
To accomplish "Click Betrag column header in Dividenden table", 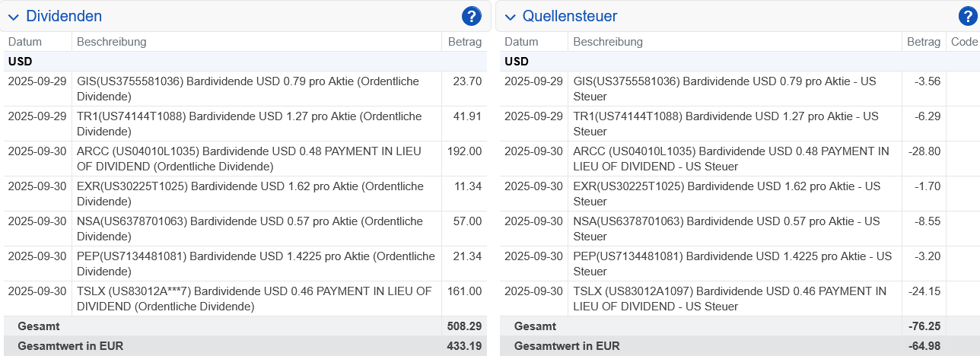I will (463, 42).
